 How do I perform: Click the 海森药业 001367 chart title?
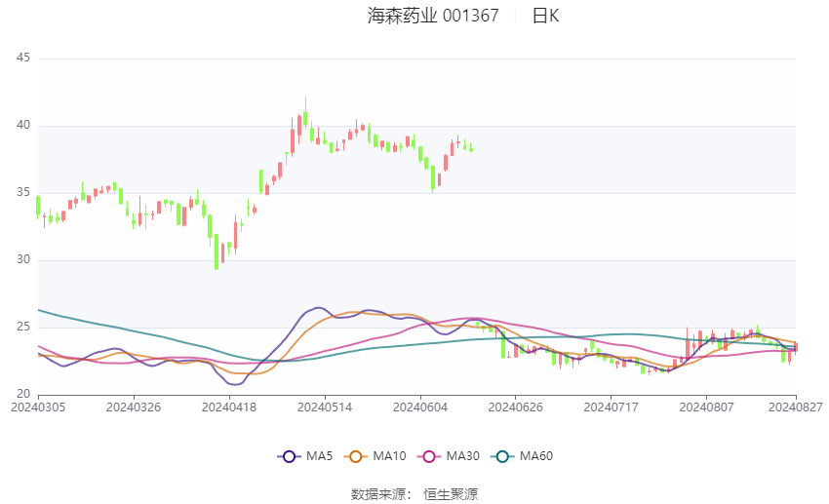[433, 16]
